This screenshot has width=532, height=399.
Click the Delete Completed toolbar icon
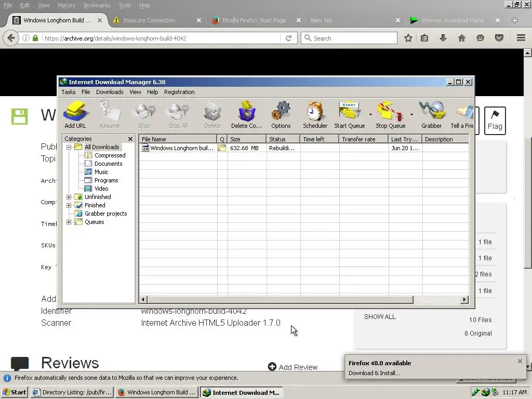(x=247, y=115)
